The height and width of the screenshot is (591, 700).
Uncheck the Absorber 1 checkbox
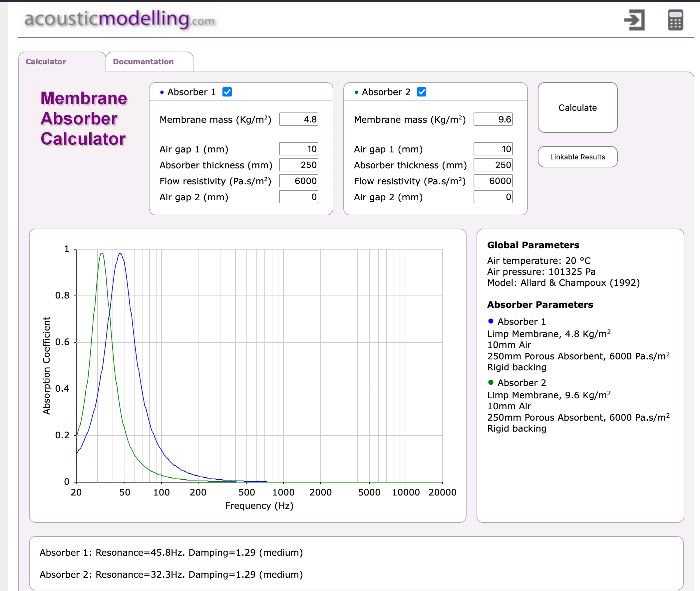[x=227, y=92]
